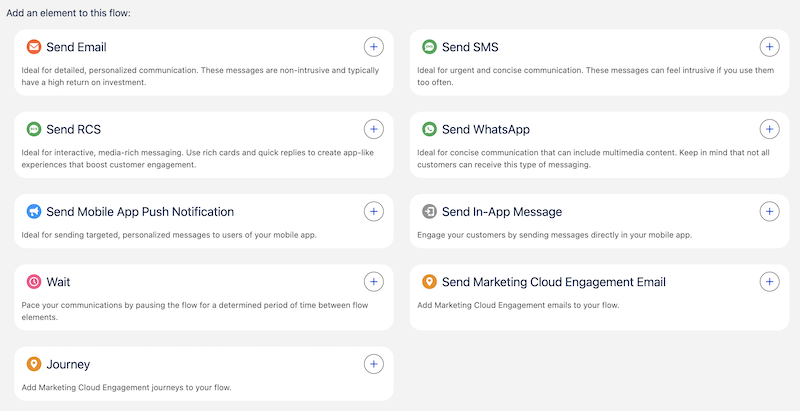Click the green Send RCS icon
The width and height of the screenshot is (800, 411).
[34, 130]
